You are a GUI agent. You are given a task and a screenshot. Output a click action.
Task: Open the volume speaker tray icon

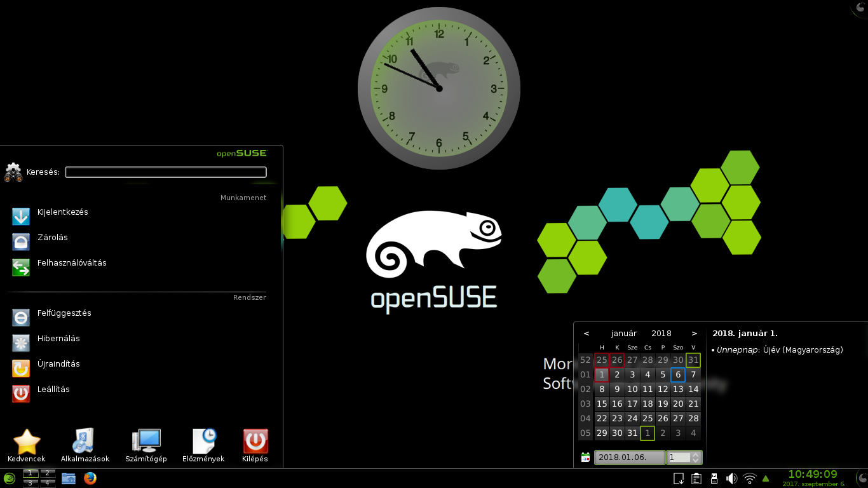point(732,478)
